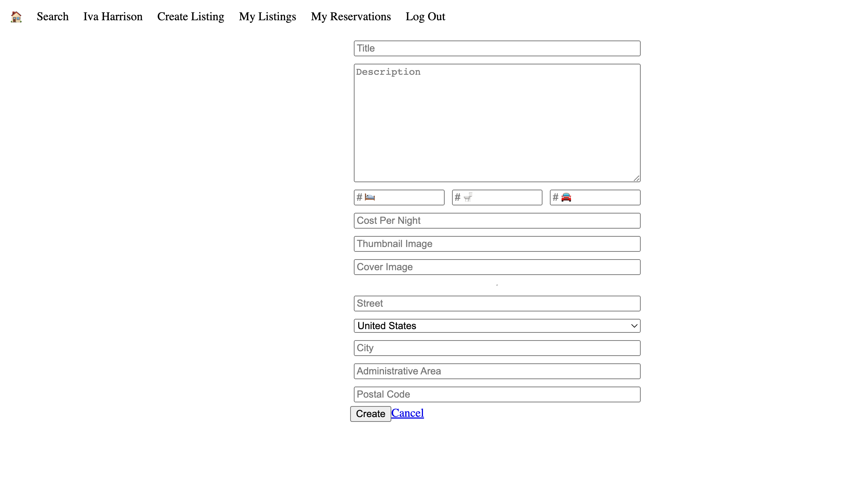Click the home icon in the navigation bar

click(15, 16)
